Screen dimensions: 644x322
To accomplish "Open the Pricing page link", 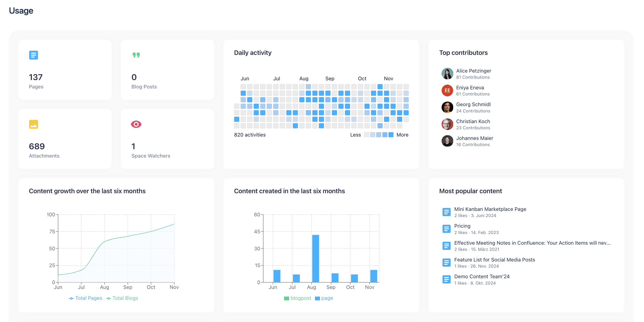I will [462, 226].
